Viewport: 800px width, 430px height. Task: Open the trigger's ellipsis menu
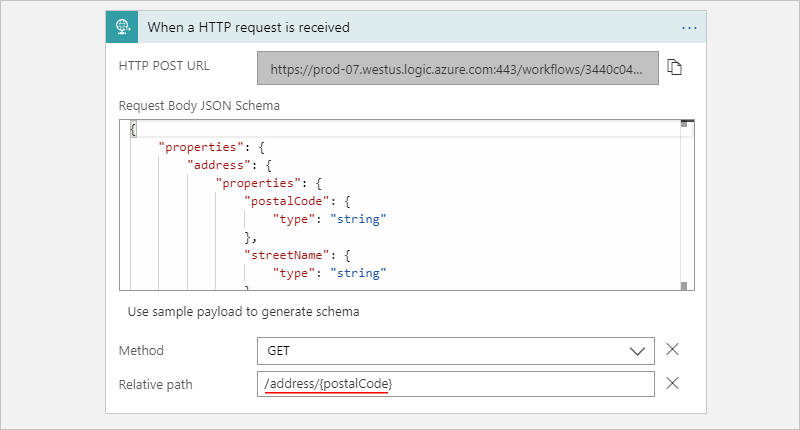pyautogui.click(x=688, y=27)
